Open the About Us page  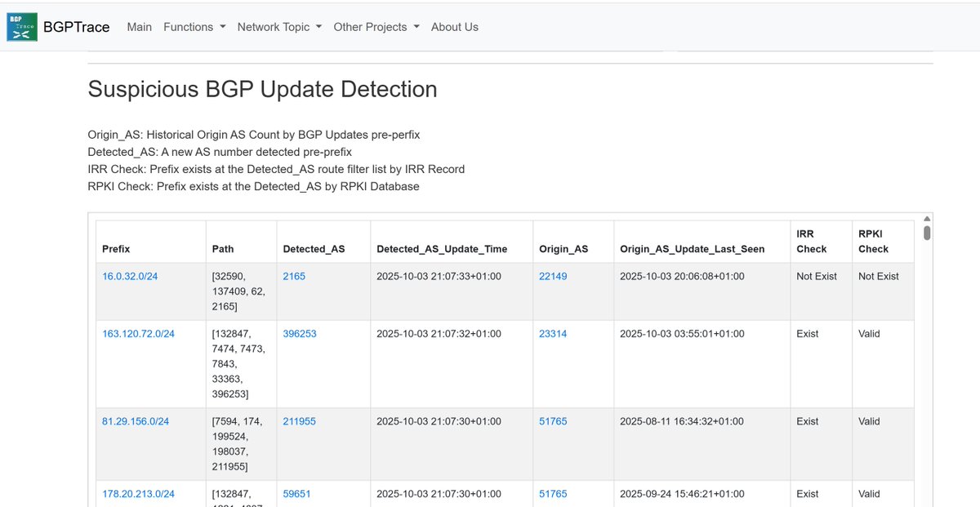click(x=455, y=27)
